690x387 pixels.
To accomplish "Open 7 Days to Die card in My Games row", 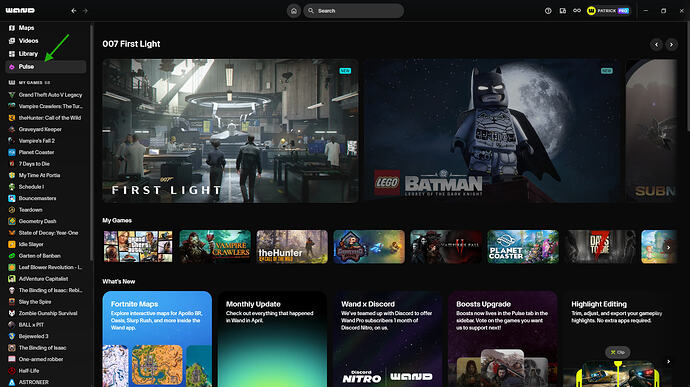I will tap(600, 247).
